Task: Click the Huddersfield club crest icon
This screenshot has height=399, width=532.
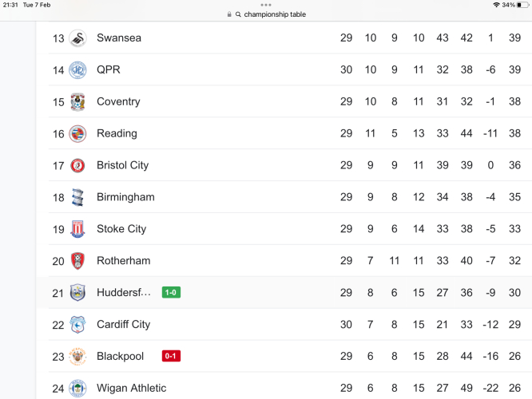Action: coord(77,293)
